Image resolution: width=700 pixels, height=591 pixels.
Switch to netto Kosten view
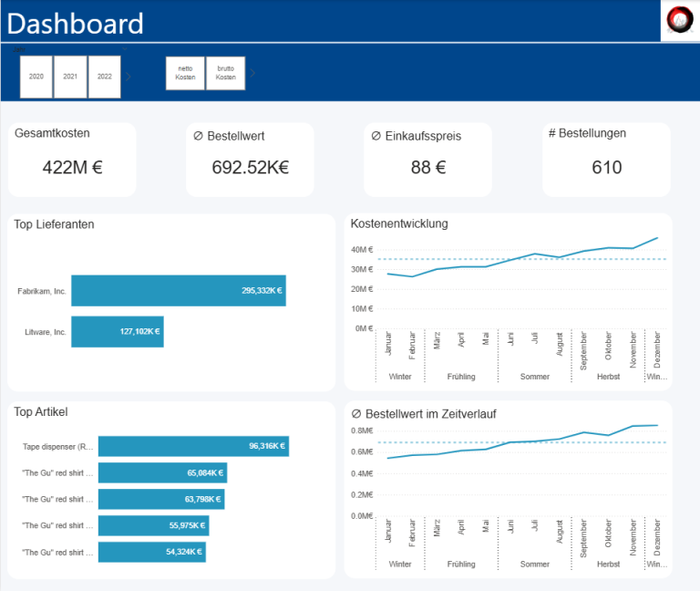(185, 73)
